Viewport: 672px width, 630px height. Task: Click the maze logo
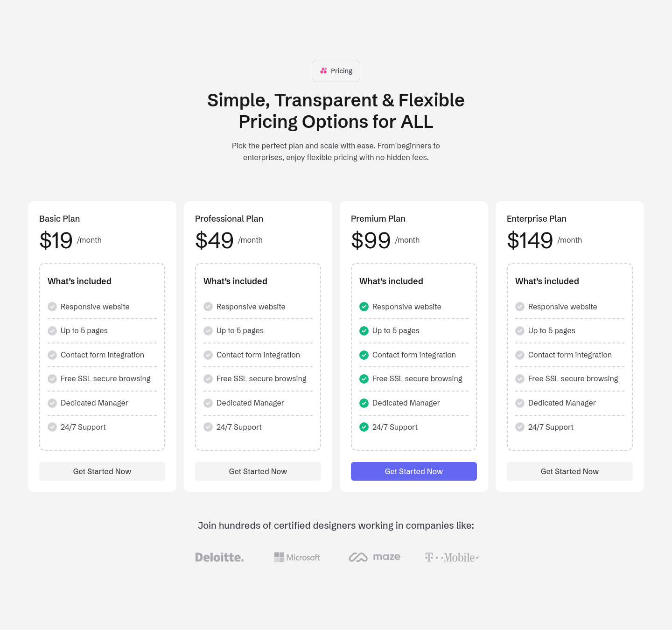374,557
